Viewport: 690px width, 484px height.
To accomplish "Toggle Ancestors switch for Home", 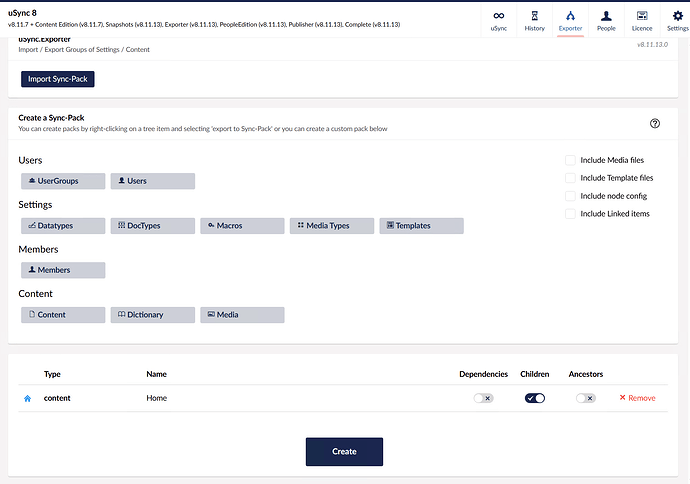I will (x=585, y=398).
